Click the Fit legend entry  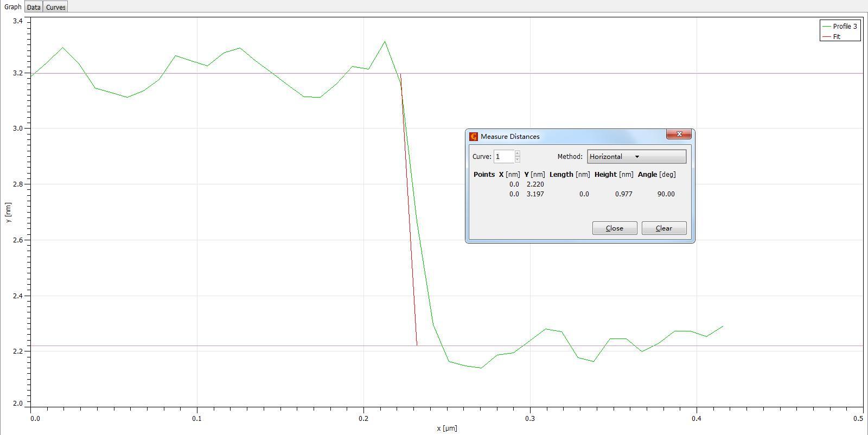click(x=832, y=37)
